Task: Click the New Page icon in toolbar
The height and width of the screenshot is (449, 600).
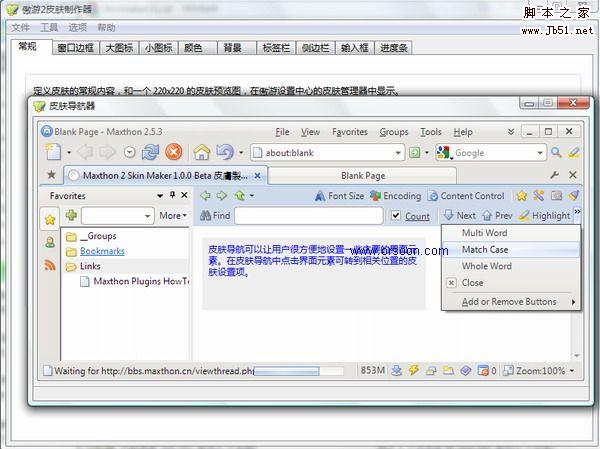Action: click(53, 152)
